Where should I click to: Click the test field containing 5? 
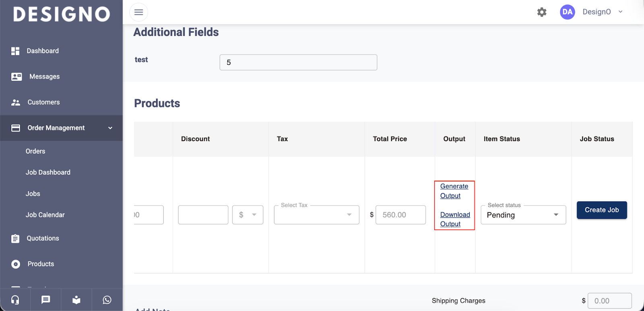(x=298, y=62)
